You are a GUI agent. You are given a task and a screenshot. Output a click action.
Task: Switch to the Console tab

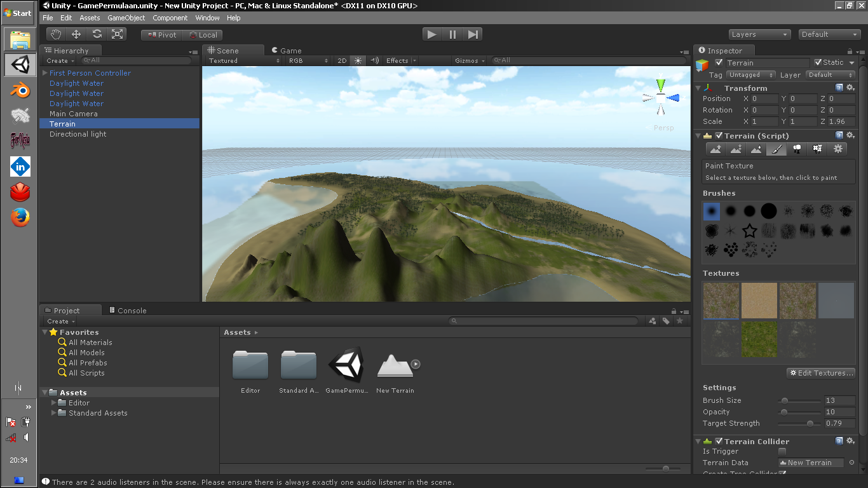[127, 310]
